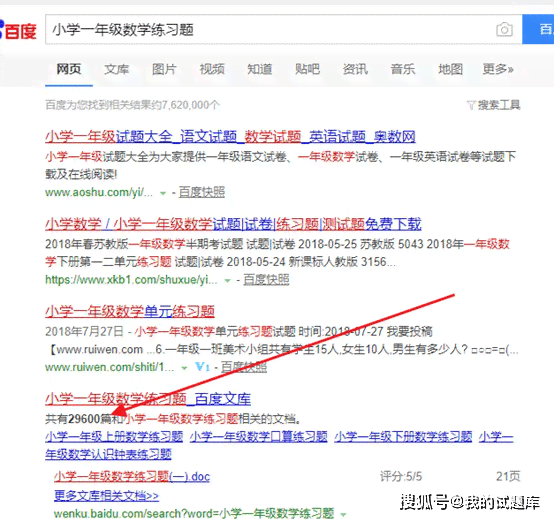
Task: Open 百度快照 for the xkb1.com result
Action: point(266,280)
